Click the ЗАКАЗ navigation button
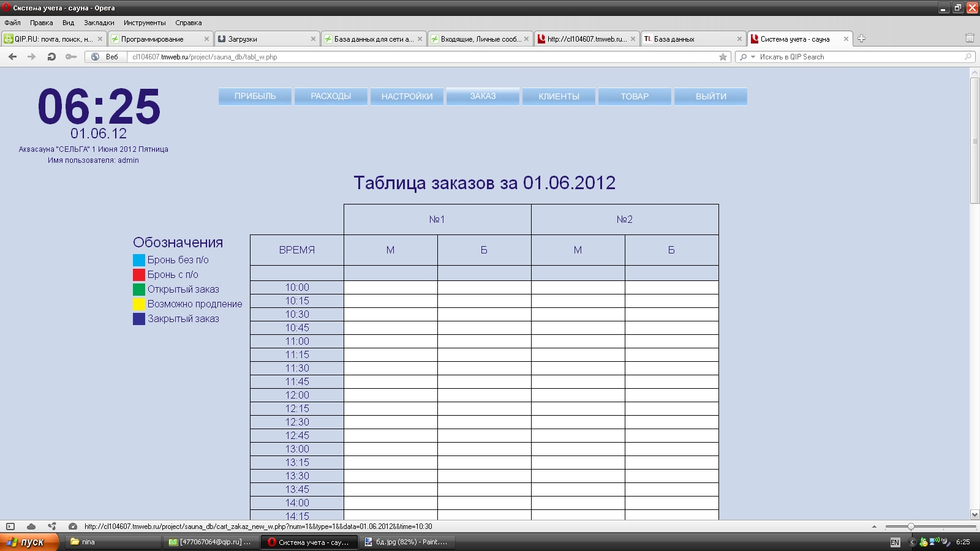This screenshot has height=551, width=980. [483, 97]
